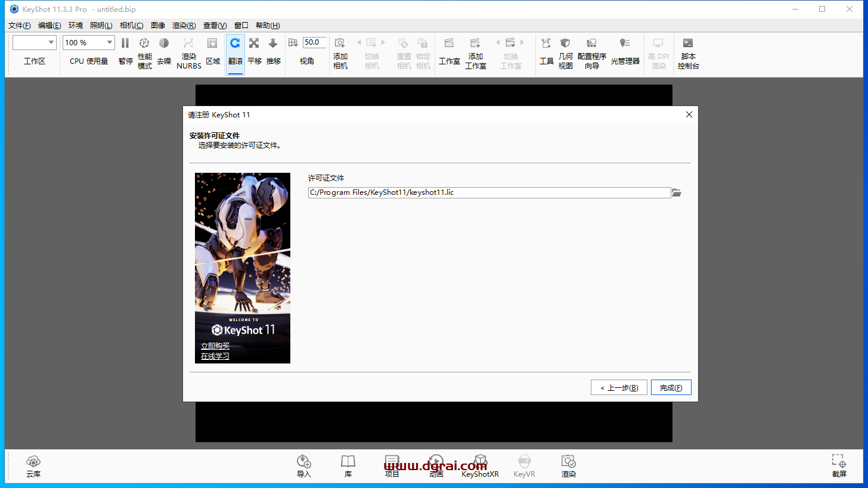
Task: Toggle the Denoise (去噪) icon
Action: (163, 43)
